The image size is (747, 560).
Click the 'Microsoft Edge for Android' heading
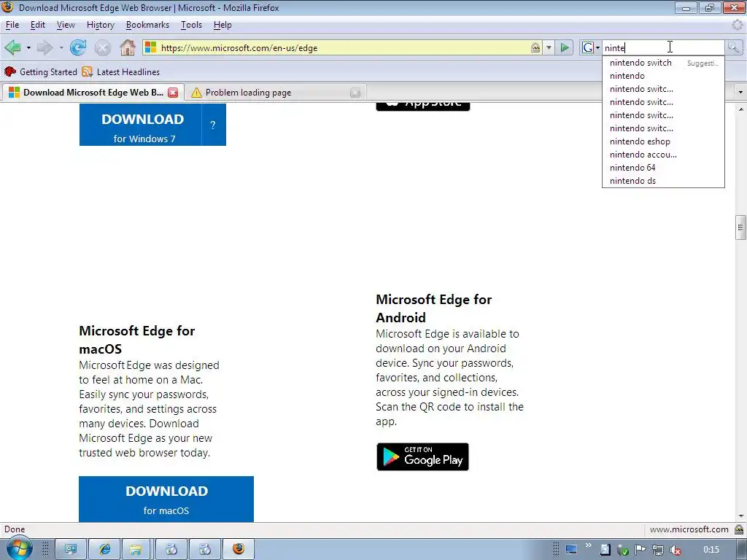click(433, 308)
